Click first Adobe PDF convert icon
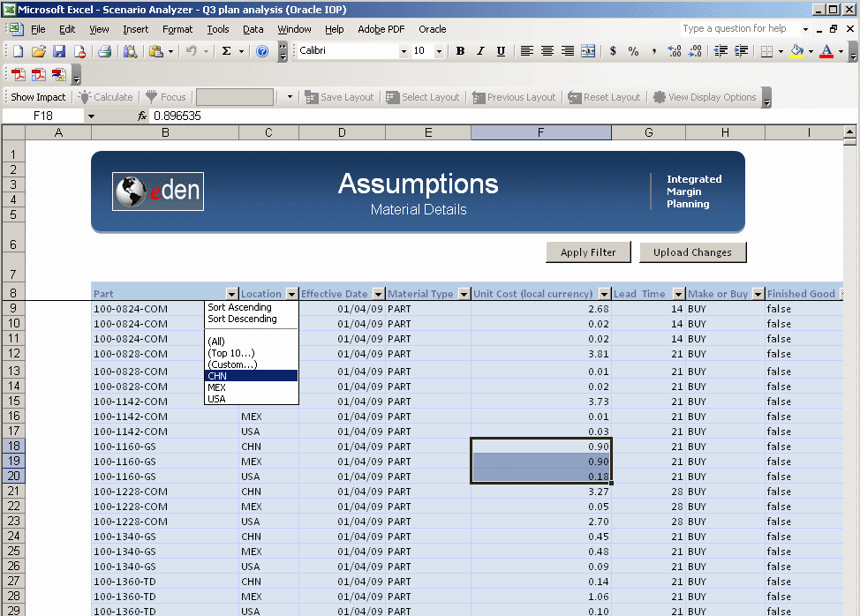The width and height of the screenshot is (860, 616). [x=18, y=74]
